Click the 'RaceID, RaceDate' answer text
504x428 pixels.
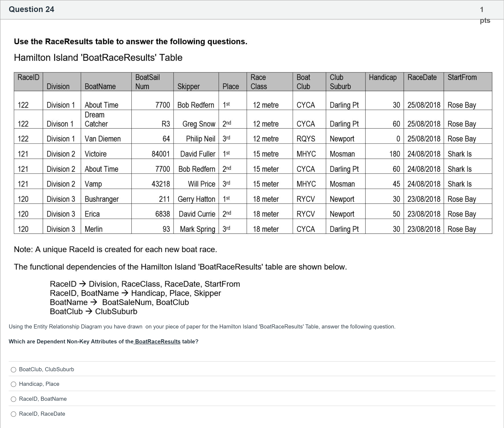pos(42,414)
